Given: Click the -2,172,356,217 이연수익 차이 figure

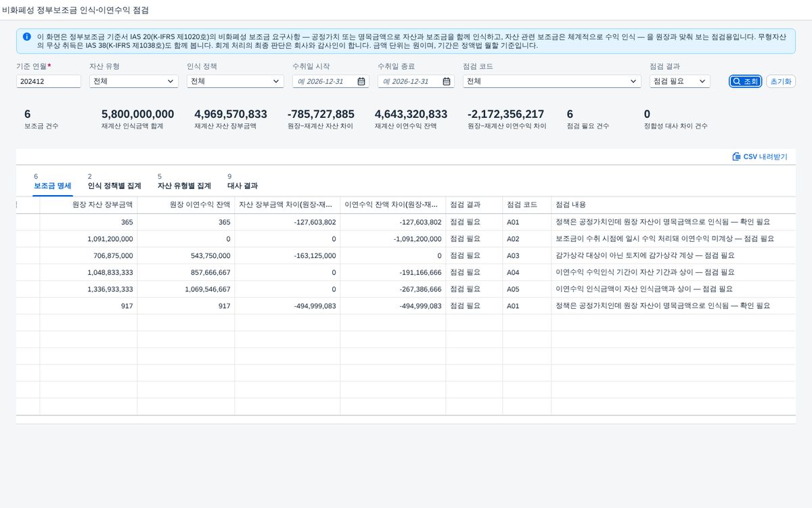Looking at the screenshot, I should tap(506, 114).
